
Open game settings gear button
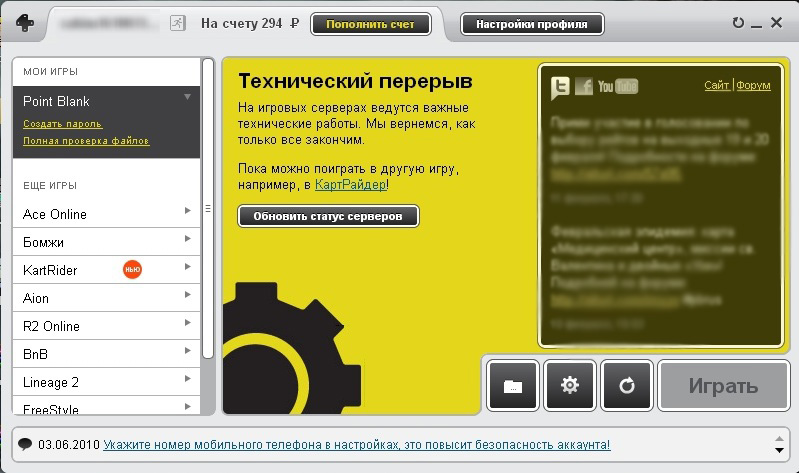570,386
